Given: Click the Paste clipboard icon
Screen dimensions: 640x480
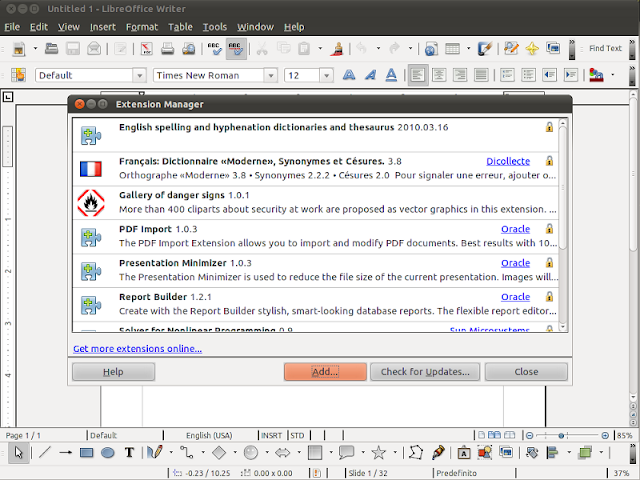Looking at the screenshot, I should (x=304, y=49).
